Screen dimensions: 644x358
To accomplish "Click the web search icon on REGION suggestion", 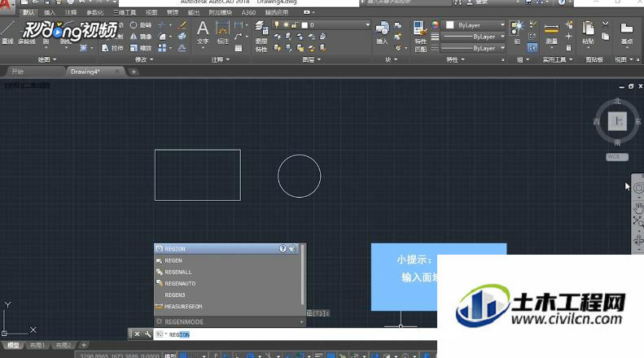I will tap(292, 248).
